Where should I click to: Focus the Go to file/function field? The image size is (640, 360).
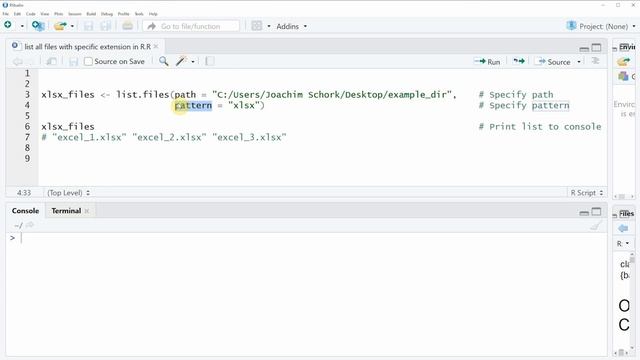[x=191, y=26]
